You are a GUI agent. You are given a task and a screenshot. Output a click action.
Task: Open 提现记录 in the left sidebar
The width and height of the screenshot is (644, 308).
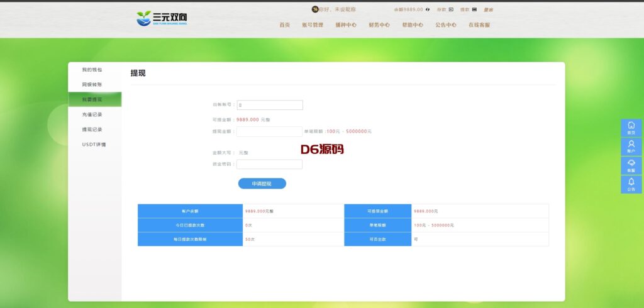point(92,129)
